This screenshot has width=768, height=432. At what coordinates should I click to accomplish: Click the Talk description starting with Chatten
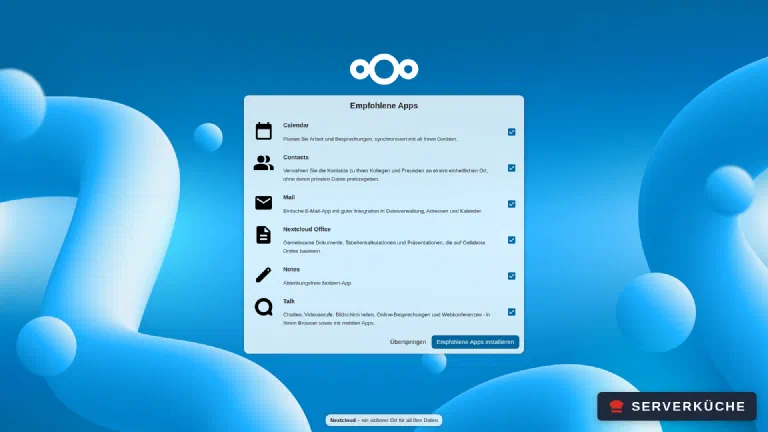click(x=386, y=319)
